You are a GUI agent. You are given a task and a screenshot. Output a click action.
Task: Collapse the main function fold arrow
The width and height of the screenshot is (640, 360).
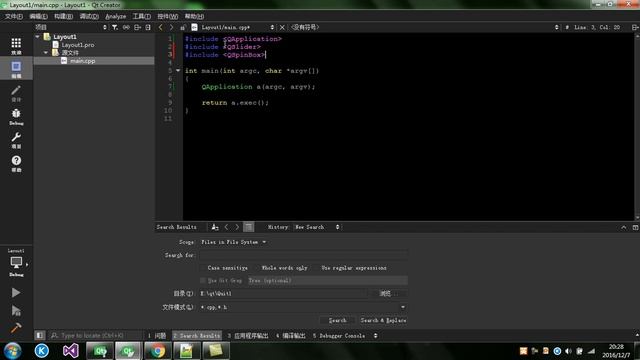tap(178, 71)
